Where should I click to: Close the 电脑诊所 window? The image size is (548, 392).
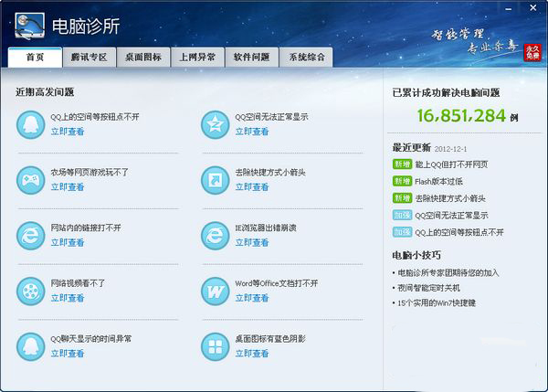533,7
